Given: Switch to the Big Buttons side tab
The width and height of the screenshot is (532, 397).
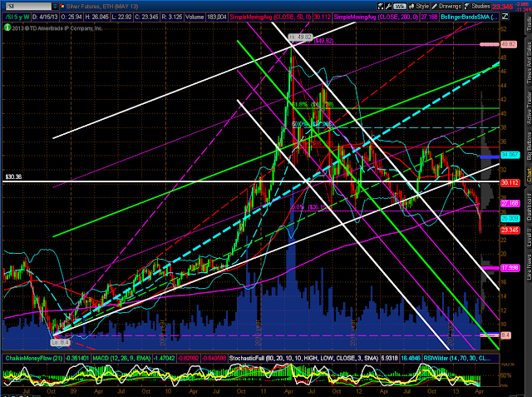Looking at the screenshot, I should click(529, 146).
